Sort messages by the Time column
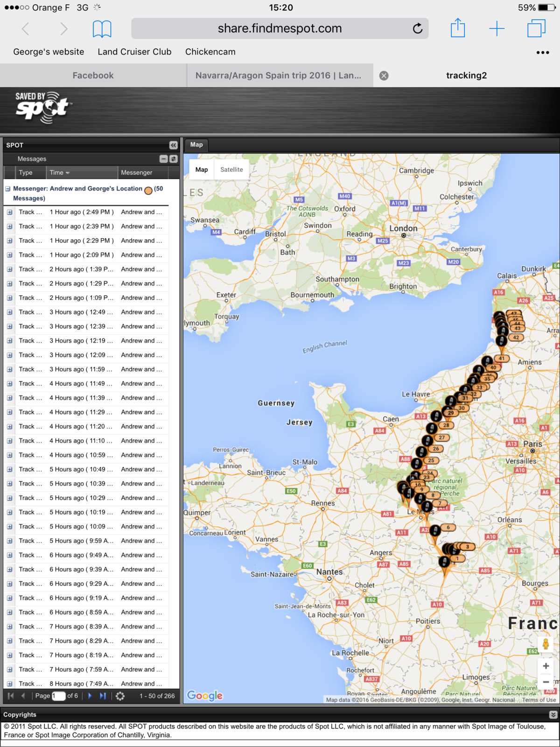This screenshot has height=747, width=560. 82,172
